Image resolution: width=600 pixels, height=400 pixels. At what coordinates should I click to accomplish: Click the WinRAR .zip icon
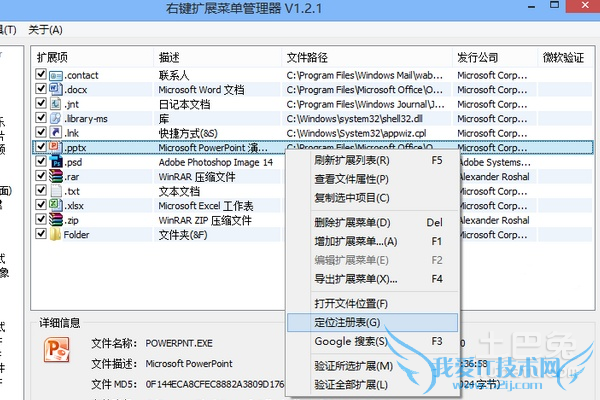55,220
